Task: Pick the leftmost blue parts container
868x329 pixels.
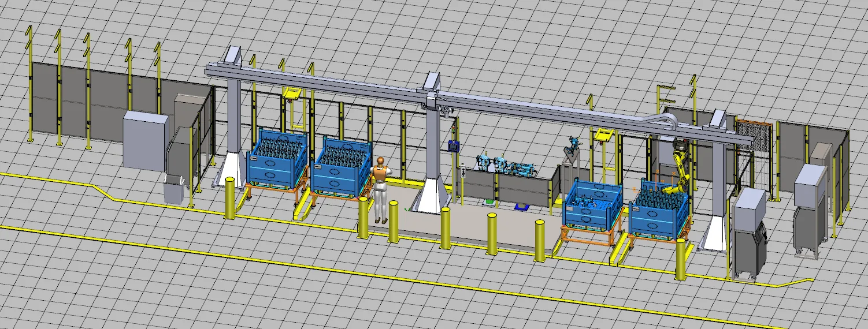Action: [278, 159]
